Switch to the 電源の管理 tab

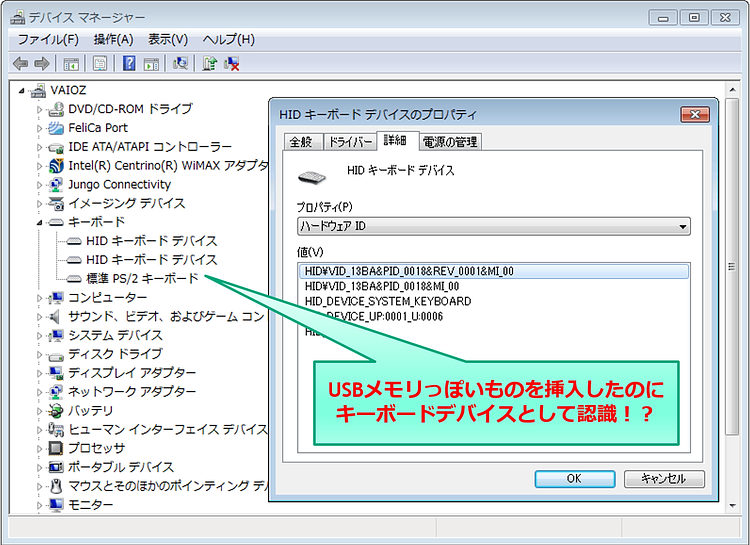(x=449, y=142)
